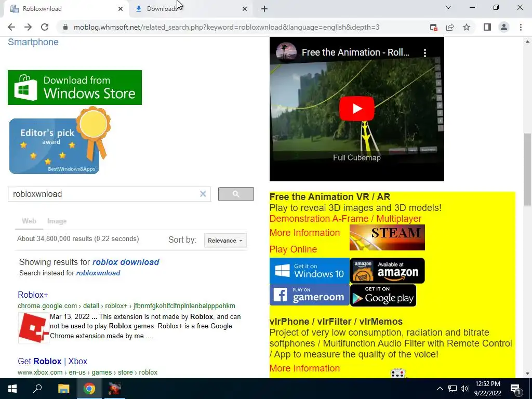This screenshot has width=532, height=399.
Task: Open the tab search chevron
Action: tap(448, 7)
